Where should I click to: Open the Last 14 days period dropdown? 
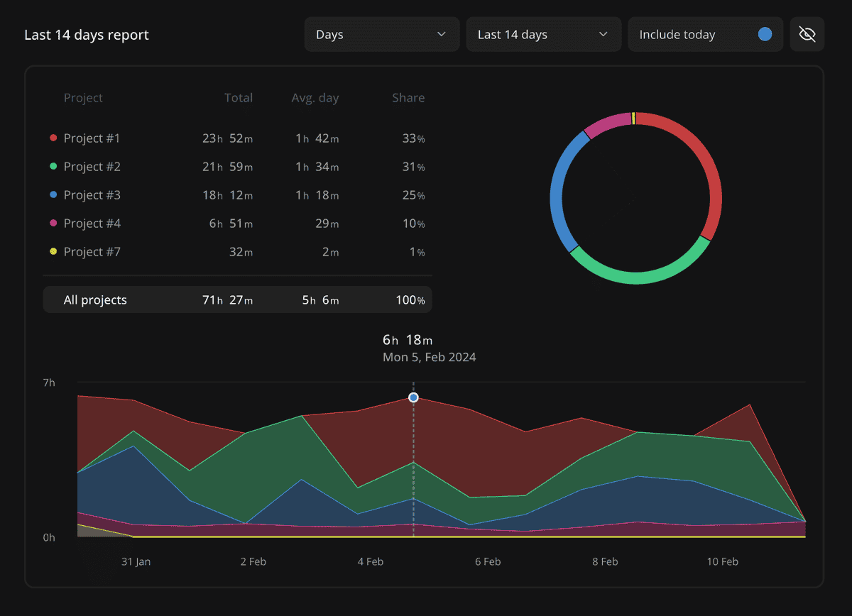click(543, 33)
